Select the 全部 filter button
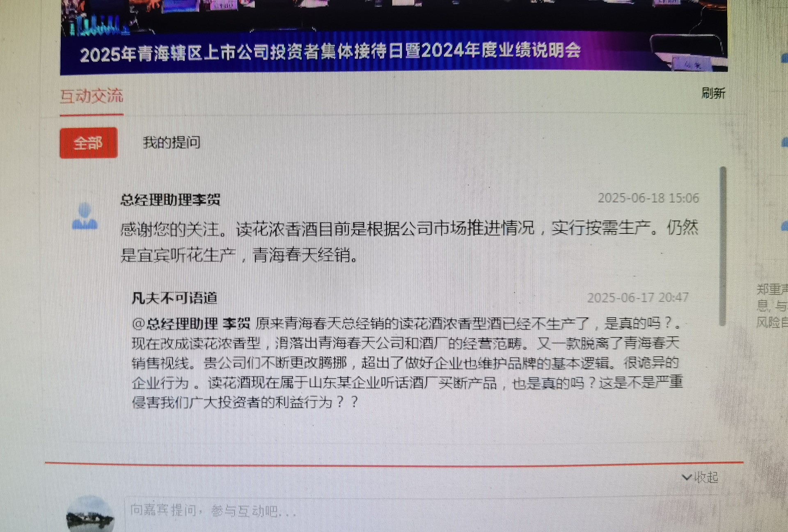Image resolution: width=788 pixels, height=532 pixels. click(89, 143)
